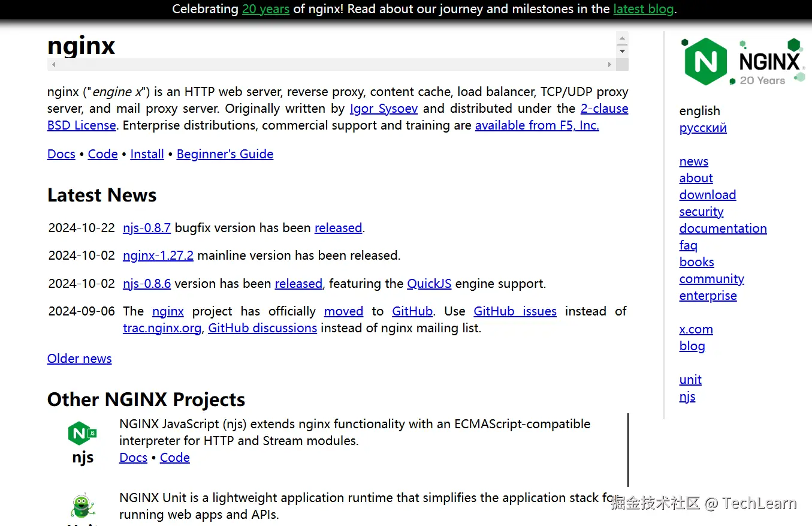
Task: Open the 2-clause BSD License link
Action: pyautogui.click(x=605, y=109)
